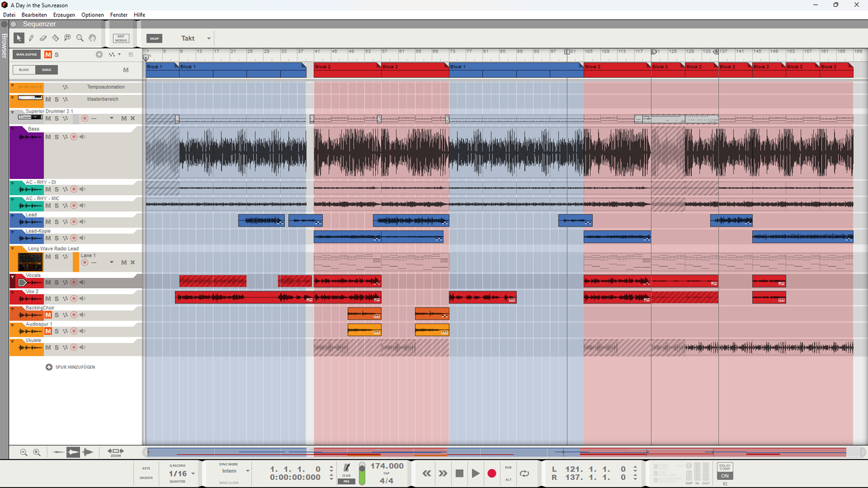Click the red Record transport button
Viewport: 868px width, 488px height.
click(492, 473)
